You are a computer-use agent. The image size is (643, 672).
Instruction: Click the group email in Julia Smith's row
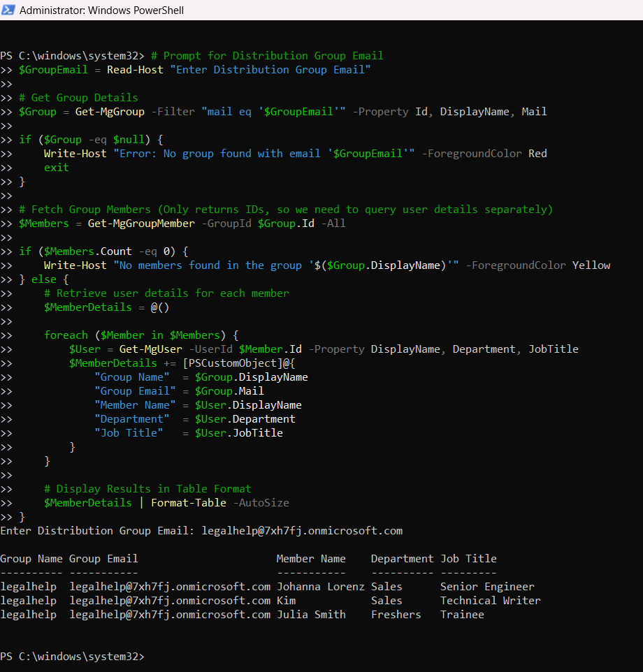170,615
